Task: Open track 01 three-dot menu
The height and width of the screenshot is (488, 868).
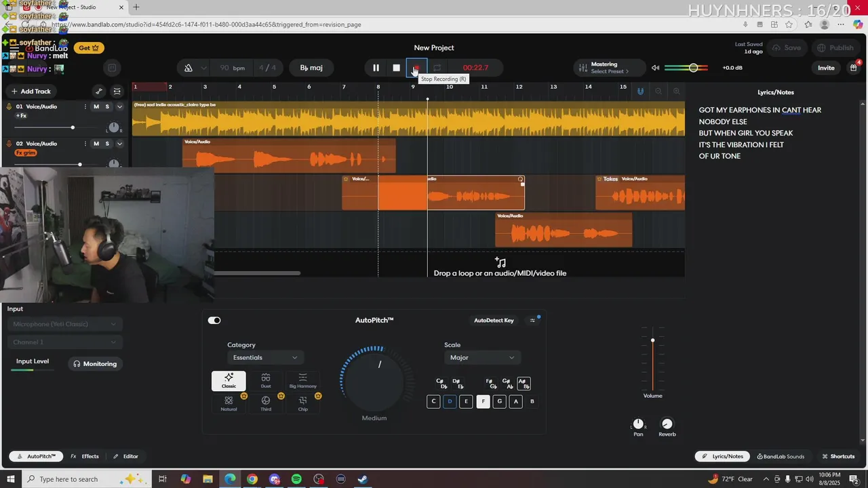Action: tap(85, 107)
